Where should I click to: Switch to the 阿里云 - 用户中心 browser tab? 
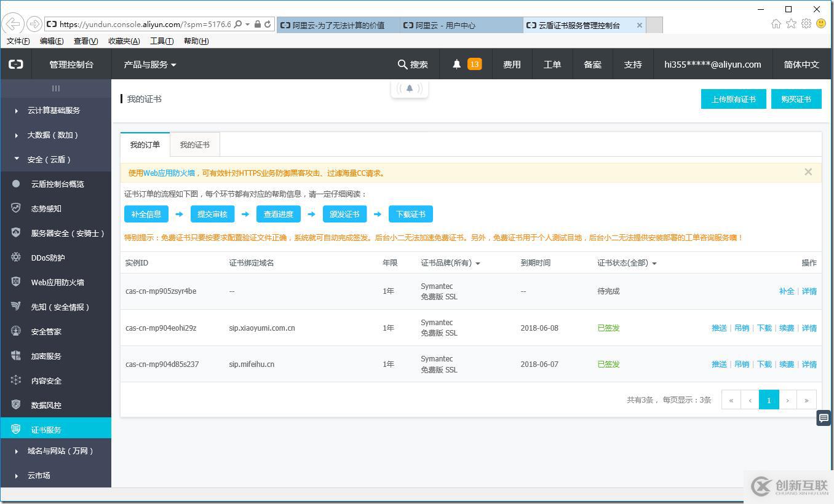(461, 25)
